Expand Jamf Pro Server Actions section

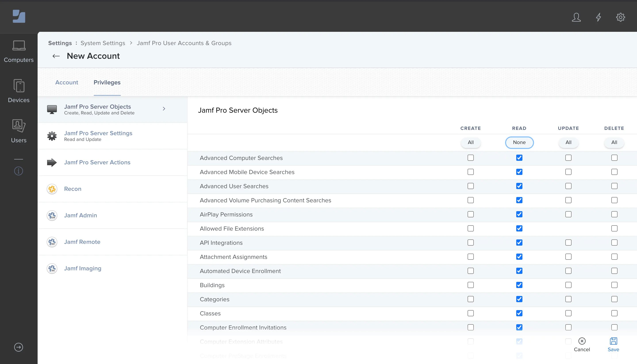click(x=97, y=162)
